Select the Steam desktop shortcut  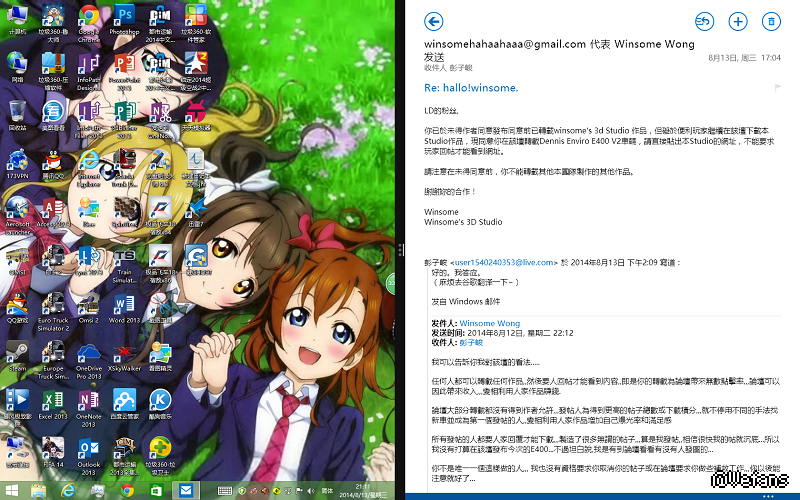click(17, 356)
